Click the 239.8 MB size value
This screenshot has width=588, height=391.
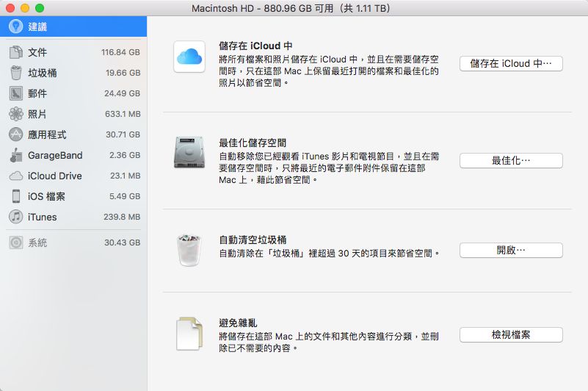pos(122,217)
